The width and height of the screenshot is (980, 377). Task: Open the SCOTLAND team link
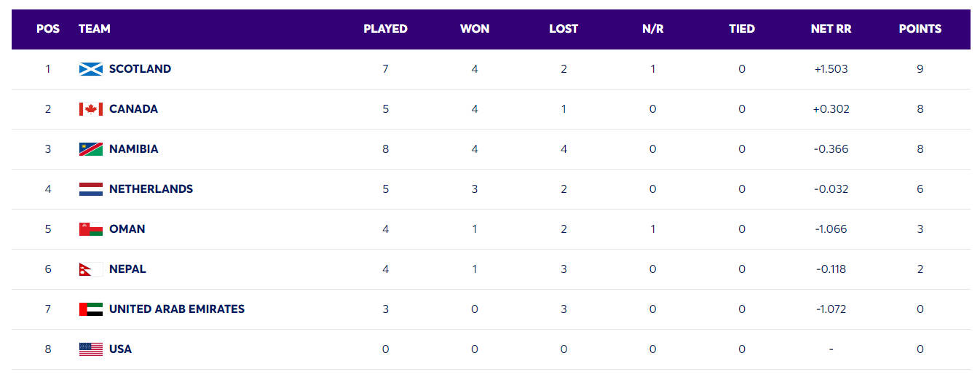[140, 69]
